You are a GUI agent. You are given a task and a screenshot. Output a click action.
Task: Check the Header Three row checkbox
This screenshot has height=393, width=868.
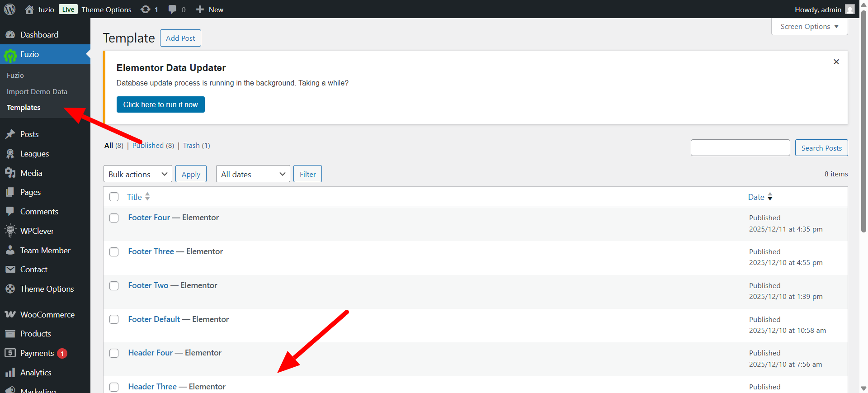click(114, 387)
